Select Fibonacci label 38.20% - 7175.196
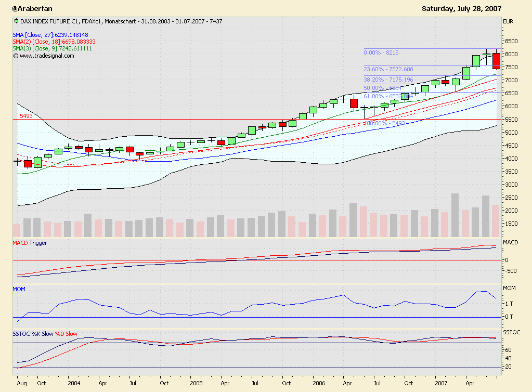This screenshot has height=392, width=532. [388, 80]
